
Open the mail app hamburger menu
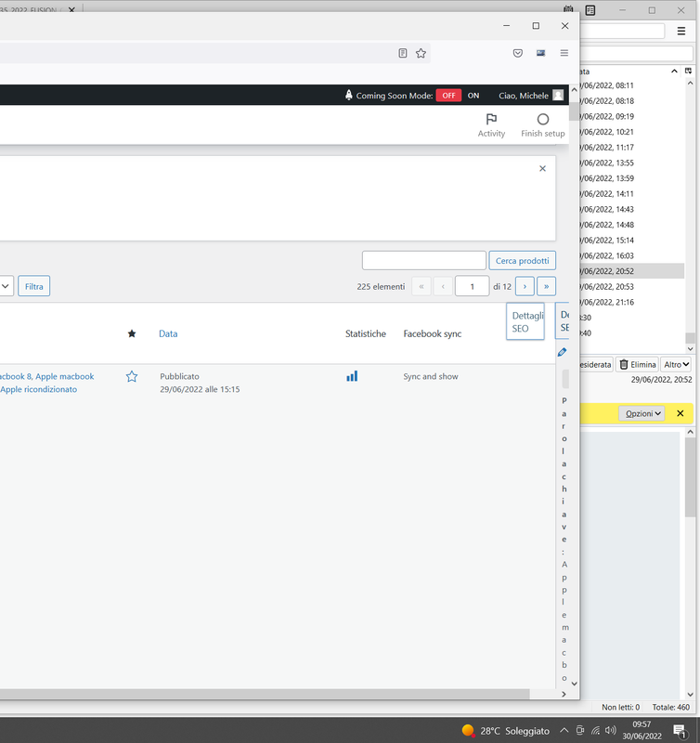pos(681,32)
